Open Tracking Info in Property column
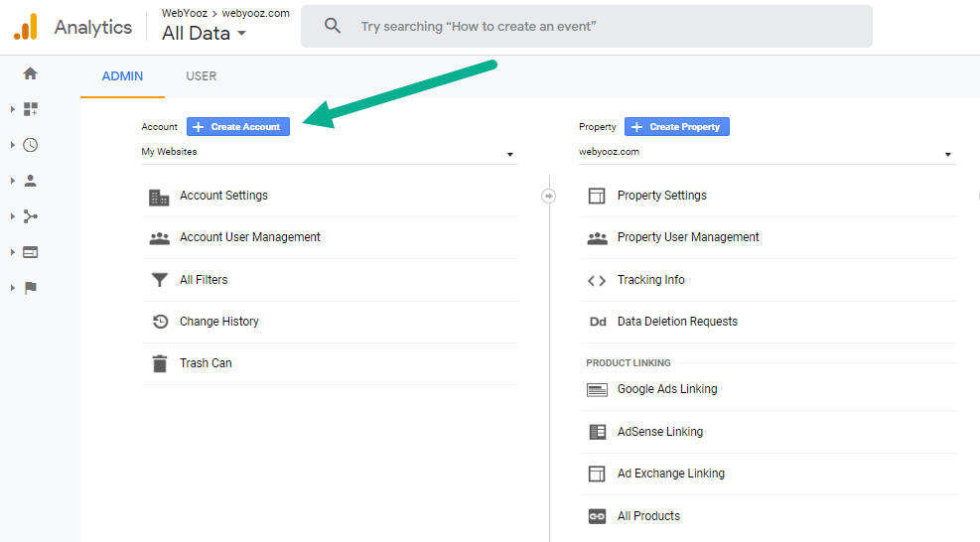 coord(650,280)
